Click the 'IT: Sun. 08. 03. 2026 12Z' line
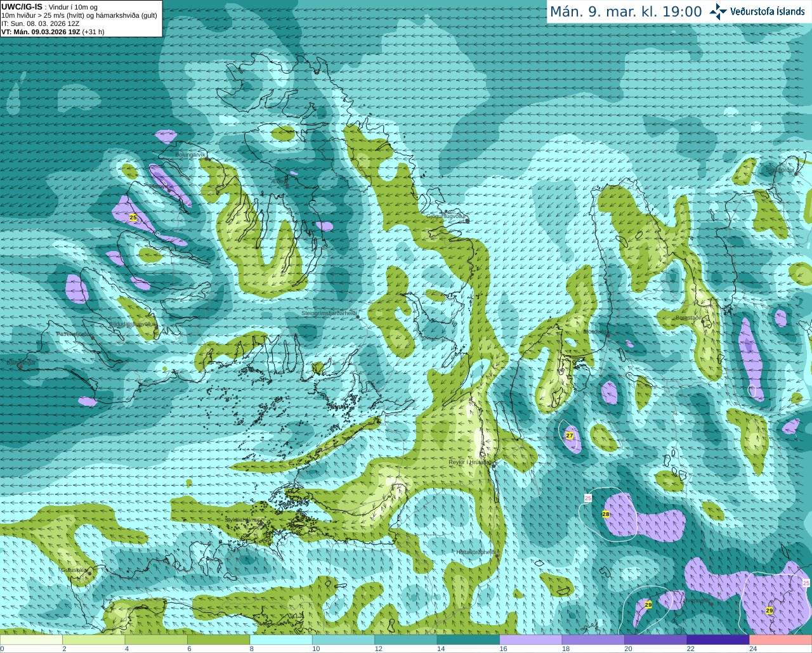812x653 pixels. pyautogui.click(x=41, y=23)
